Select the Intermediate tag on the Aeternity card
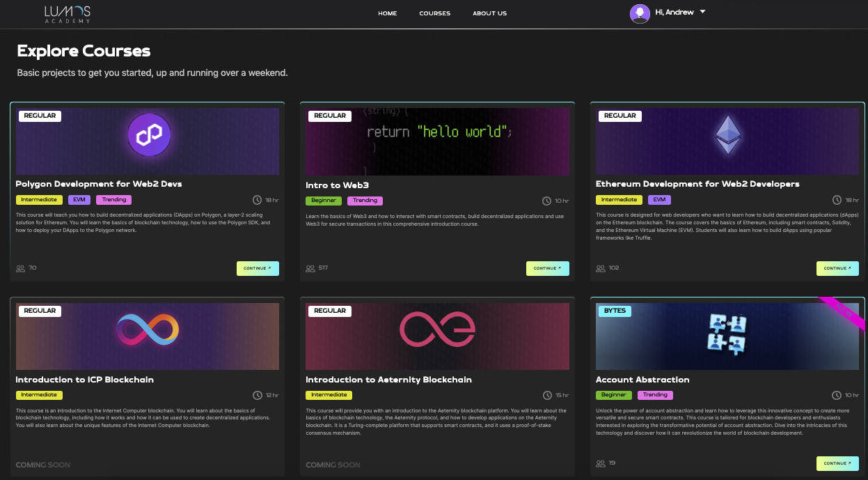The height and width of the screenshot is (480, 868). [329, 395]
